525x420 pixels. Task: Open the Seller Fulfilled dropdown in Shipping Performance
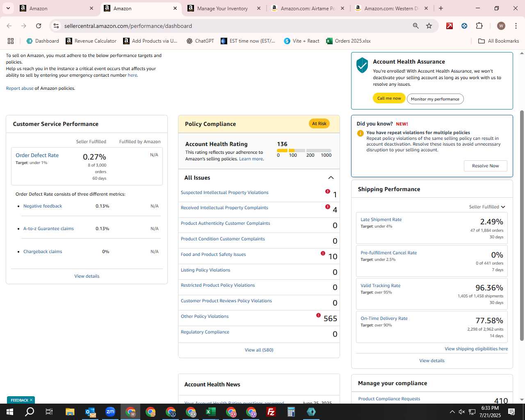pyautogui.click(x=487, y=207)
